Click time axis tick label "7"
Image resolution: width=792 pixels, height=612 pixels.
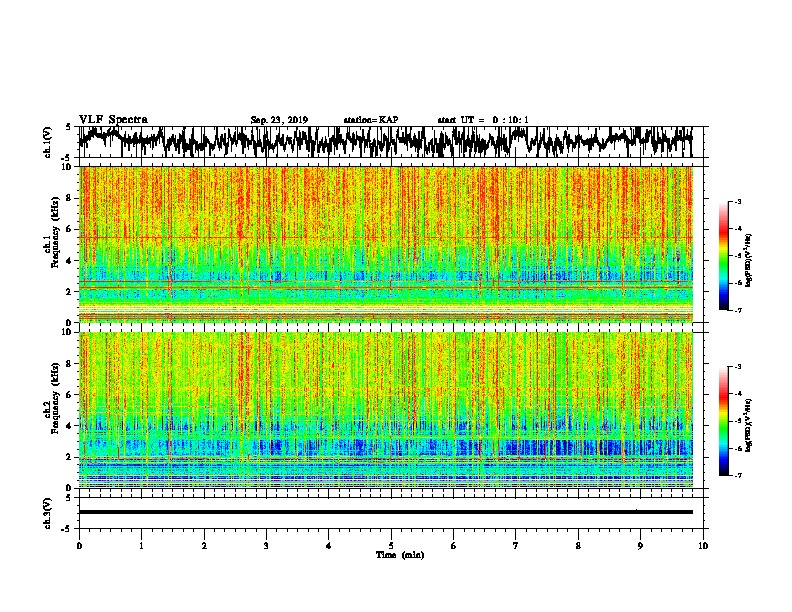pyautogui.click(x=516, y=546)
